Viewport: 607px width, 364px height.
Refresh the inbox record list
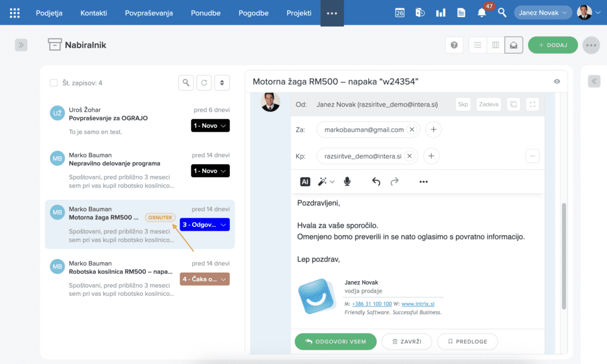coord(204,83)
